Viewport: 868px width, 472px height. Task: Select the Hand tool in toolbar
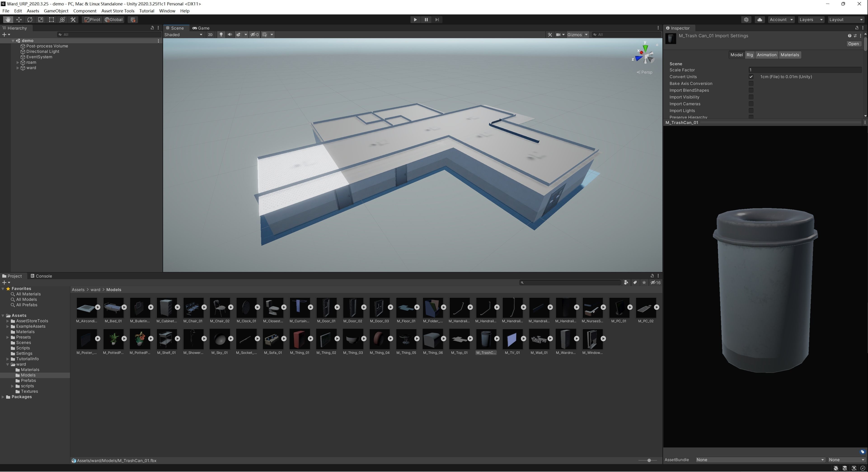click(8, 20)
